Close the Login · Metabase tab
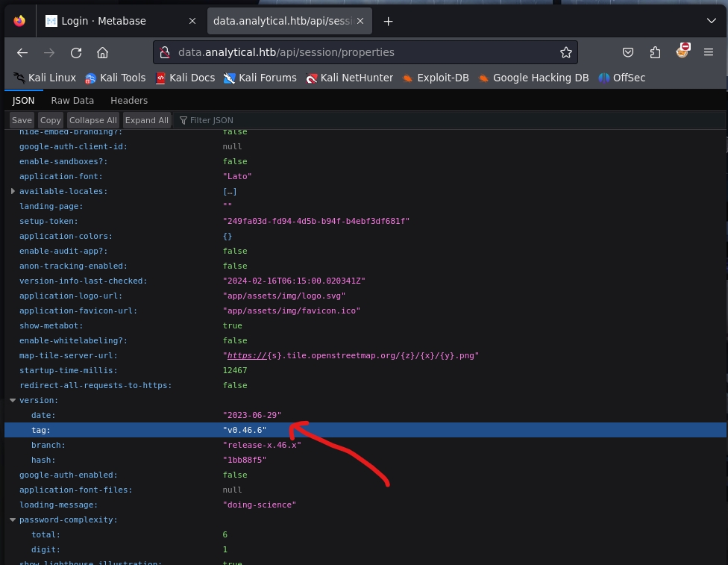This screenshot has height=565, width=728. pos(192,21)
